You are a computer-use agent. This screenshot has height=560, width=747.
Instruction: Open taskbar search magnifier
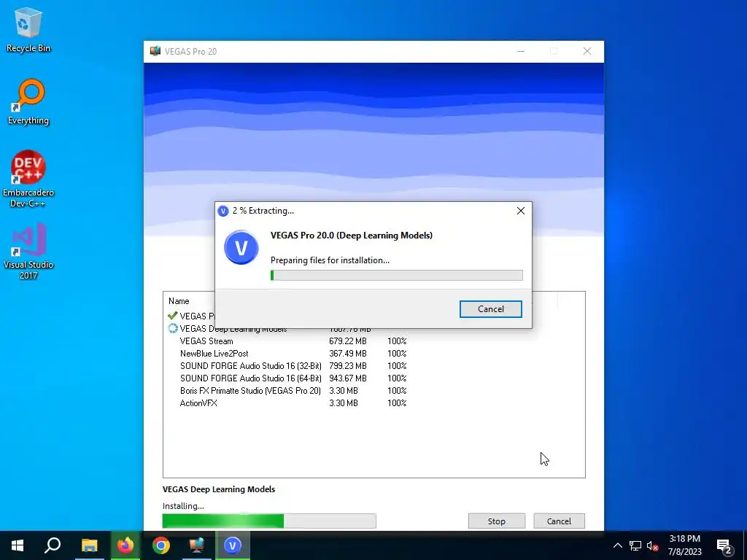(53, 545)
